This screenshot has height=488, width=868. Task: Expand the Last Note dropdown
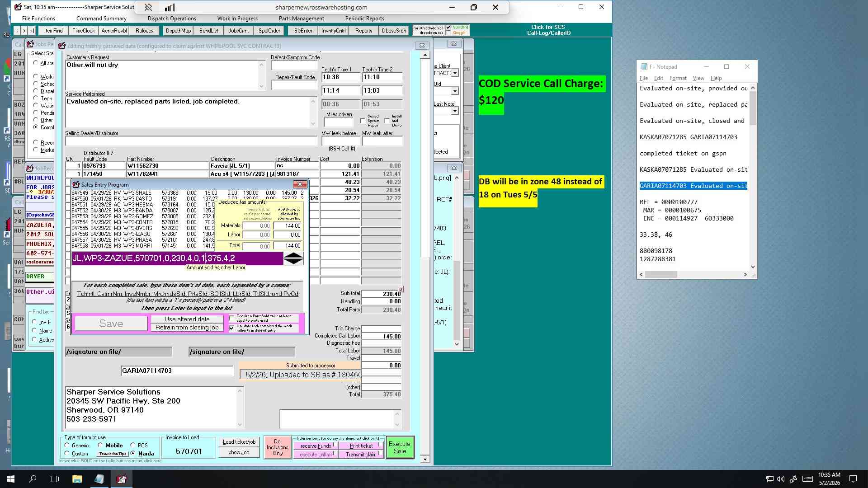coord(455,111)
